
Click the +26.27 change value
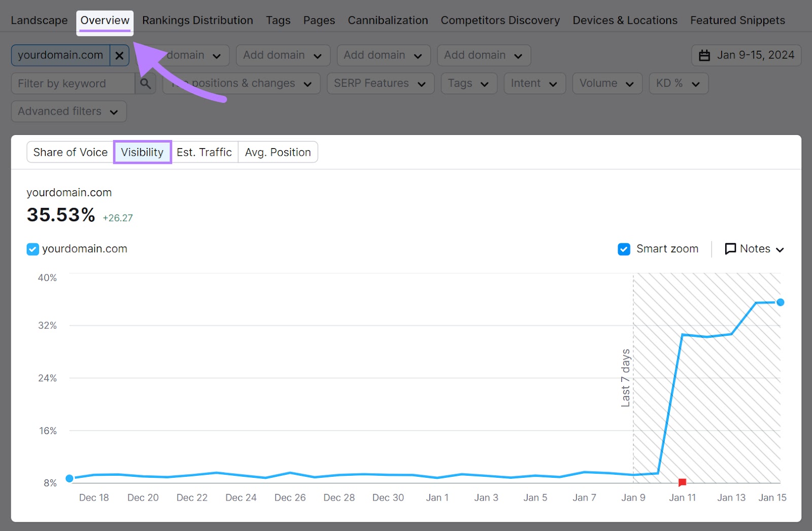tap(118, 218)
